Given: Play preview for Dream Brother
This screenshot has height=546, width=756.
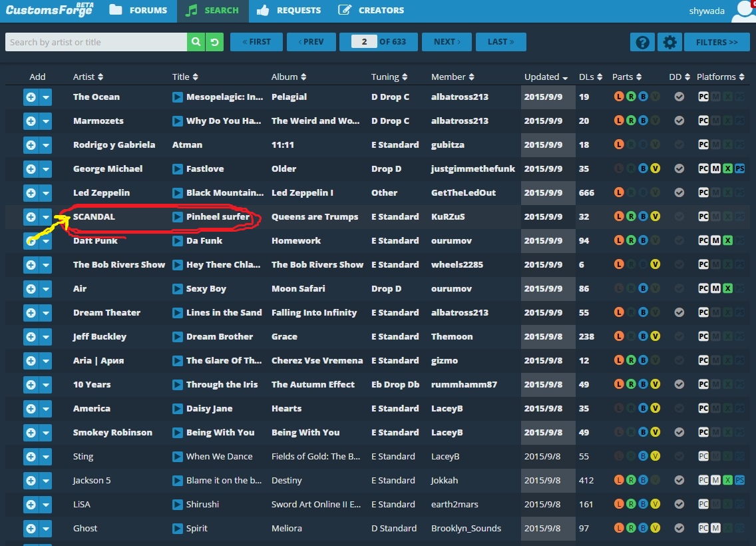Looking at the screenshot, I should (178, 337).
